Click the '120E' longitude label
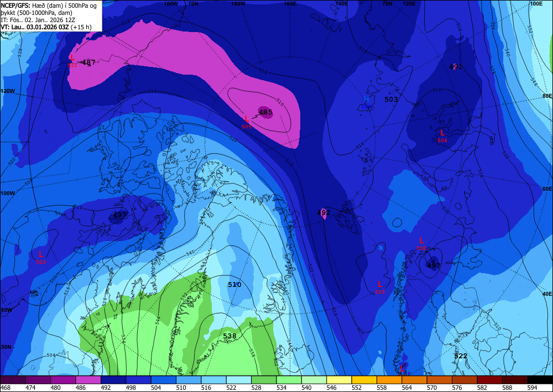The image size is (553, 392). pyautogui.click(x=409, y=3)
